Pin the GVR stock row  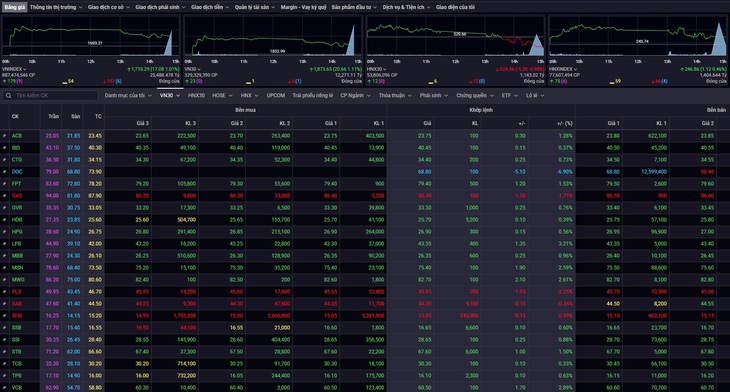(4, 208)
